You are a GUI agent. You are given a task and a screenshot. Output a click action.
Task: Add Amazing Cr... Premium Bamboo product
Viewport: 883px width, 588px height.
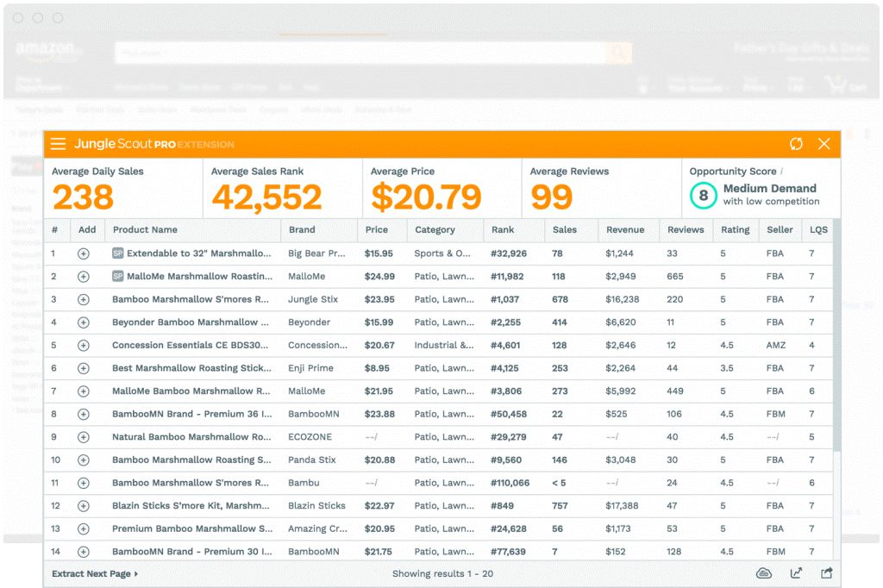84,529
